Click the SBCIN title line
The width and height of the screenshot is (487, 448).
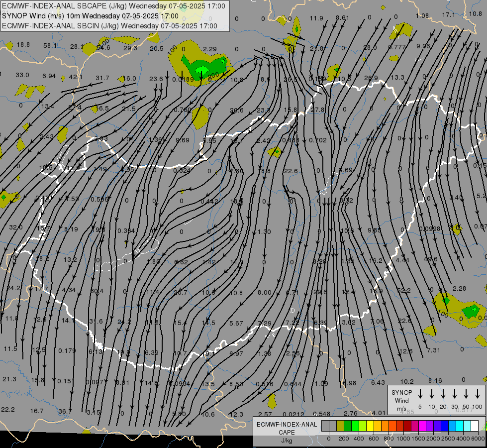coord(109,26)
